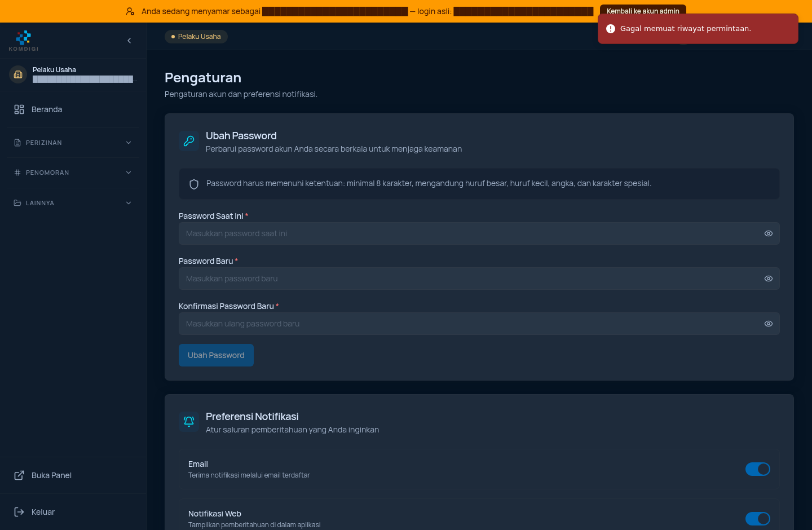Click the Notifikasi Web label
The width and height of the screenshot is (812, 530).
pyautogui.click(x=215, y=514)
